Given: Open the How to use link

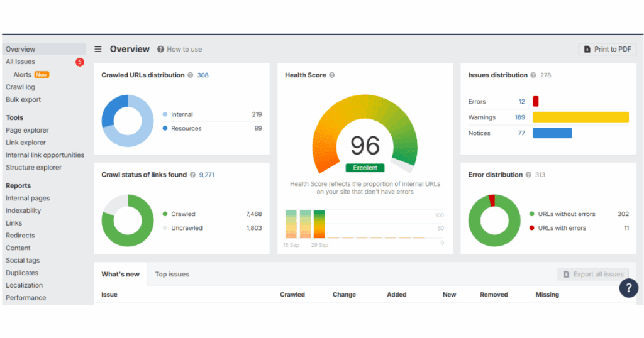Looking at the screenshot, I should click(x=180, y=49).
